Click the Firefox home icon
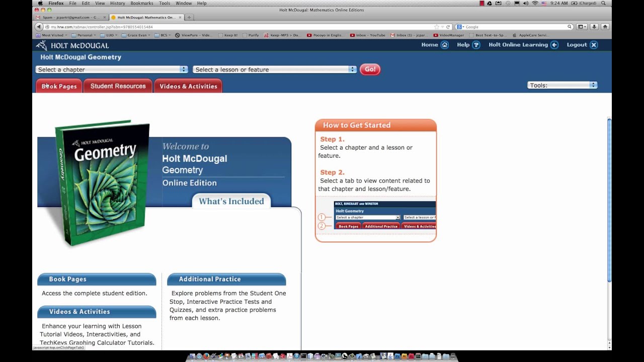Screen dimensions: 644x362 (605, 27)
